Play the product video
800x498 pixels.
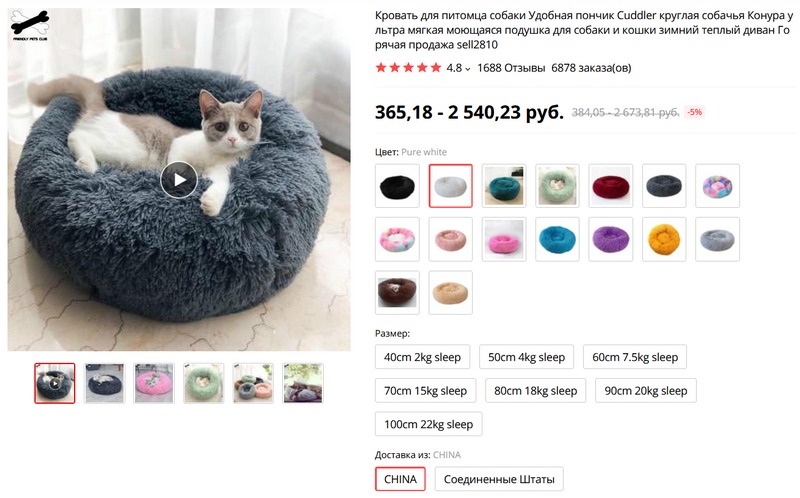tap(179, 180)
